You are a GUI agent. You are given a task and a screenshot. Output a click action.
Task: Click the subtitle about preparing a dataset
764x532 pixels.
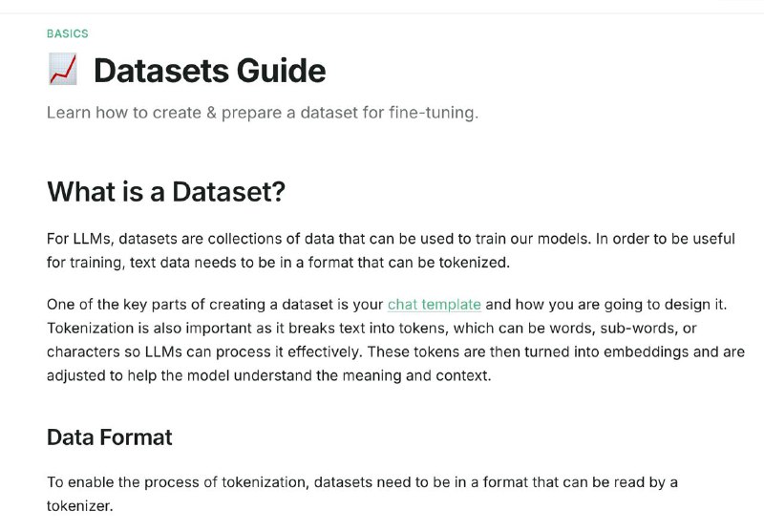[263, 113]
